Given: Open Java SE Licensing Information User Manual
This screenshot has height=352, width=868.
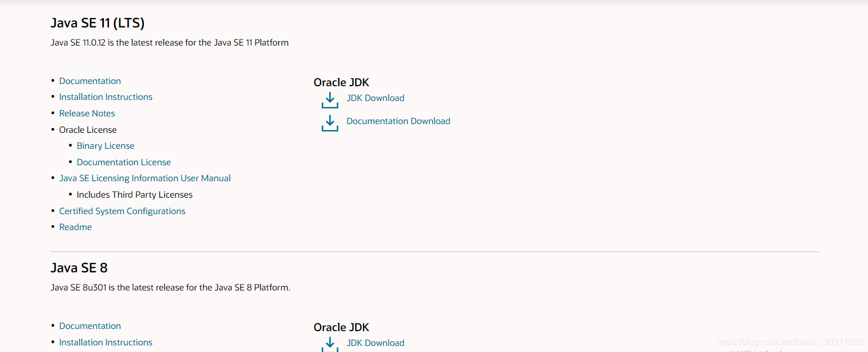Looking at the screenshot, I should point(145,178).
